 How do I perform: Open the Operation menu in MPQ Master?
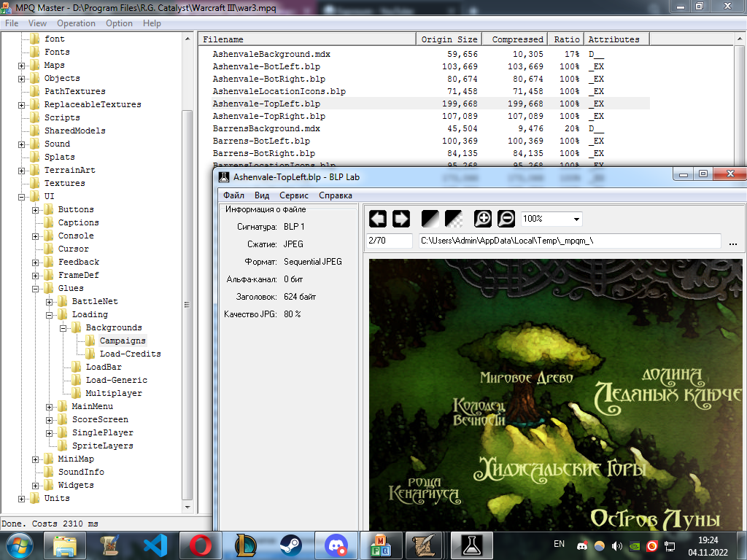(76, 23)
